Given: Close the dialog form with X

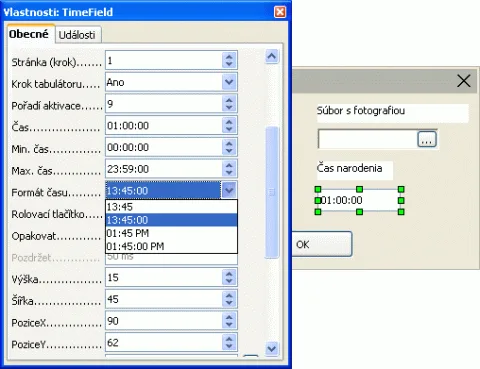Looking at the screenshot, I should pyautogui.click(x=464, y=81).
